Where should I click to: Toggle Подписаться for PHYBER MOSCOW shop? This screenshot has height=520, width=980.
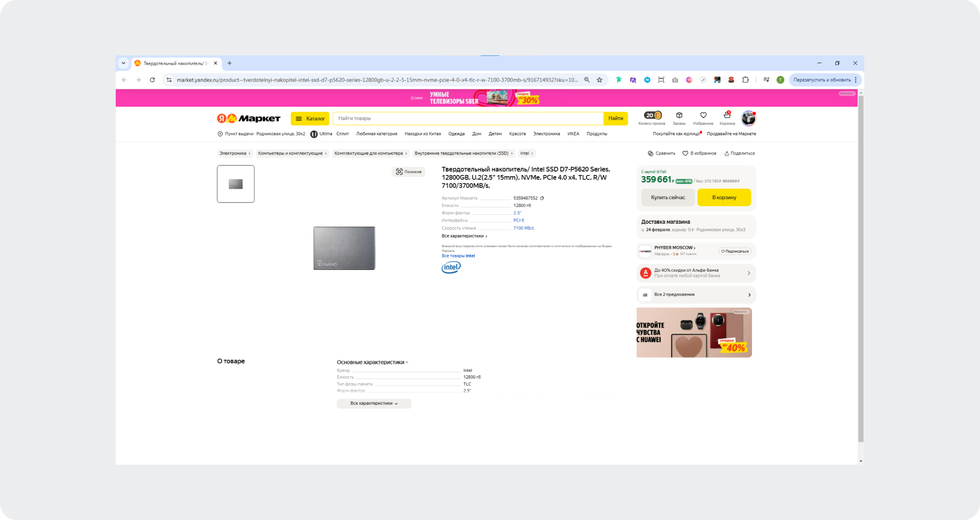coord(735,252)
